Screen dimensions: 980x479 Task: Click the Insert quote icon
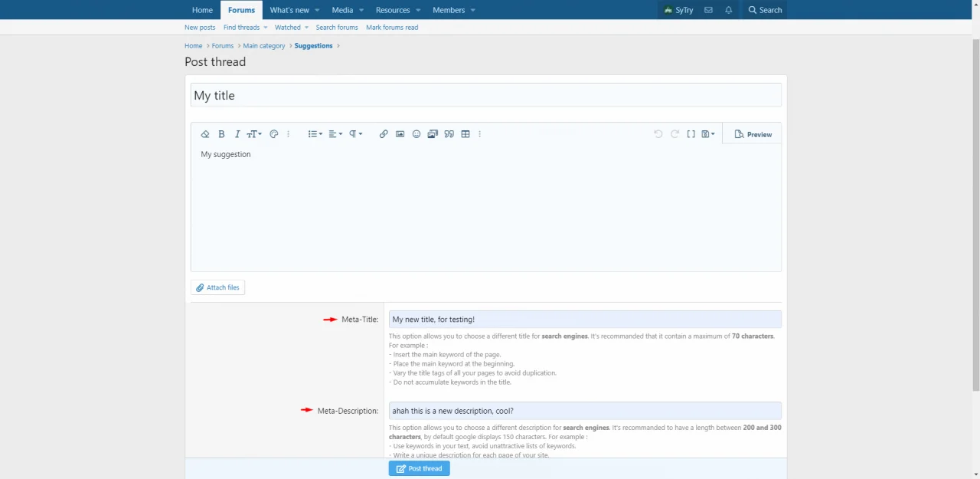click(x=449, y=134)
